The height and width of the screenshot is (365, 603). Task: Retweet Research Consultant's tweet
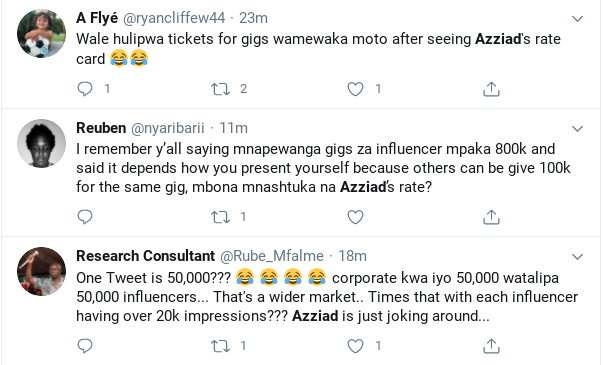point(220,346)
